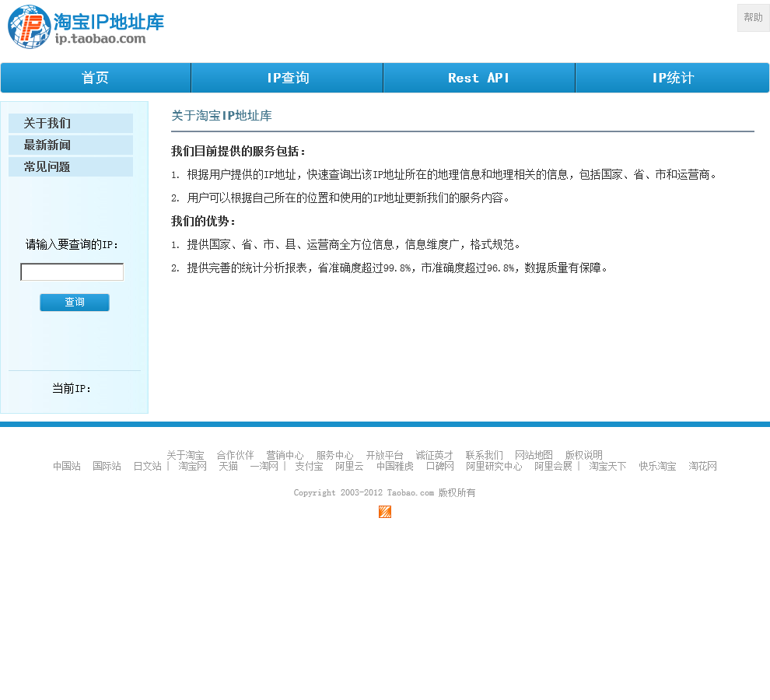
Task: Click the 查询 search button
Action: (x=75, y=302)
